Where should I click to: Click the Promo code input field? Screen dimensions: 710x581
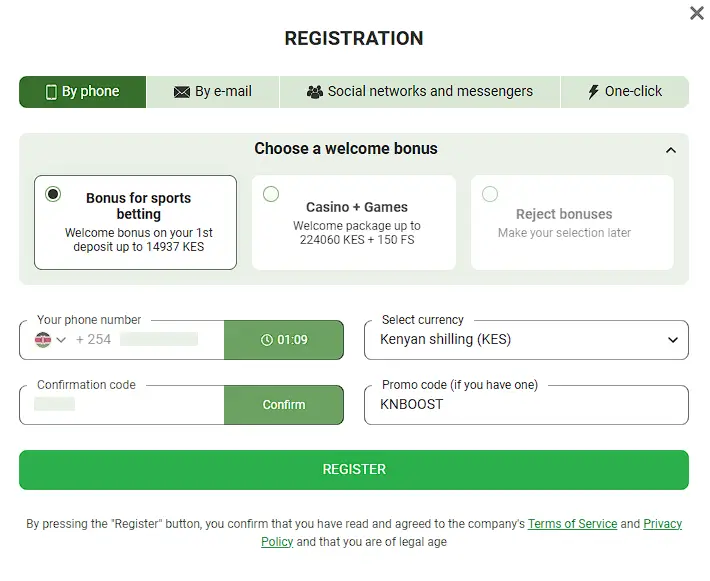pos(526,405)
